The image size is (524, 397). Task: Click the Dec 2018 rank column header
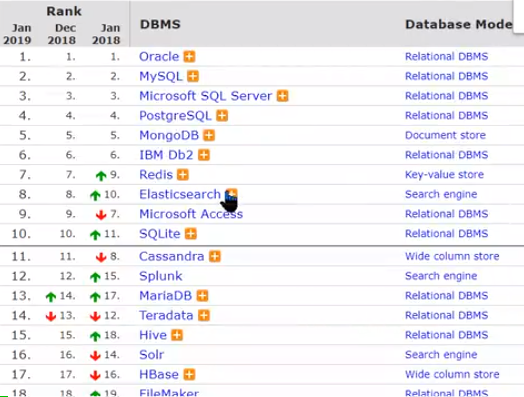click(62, 34)
